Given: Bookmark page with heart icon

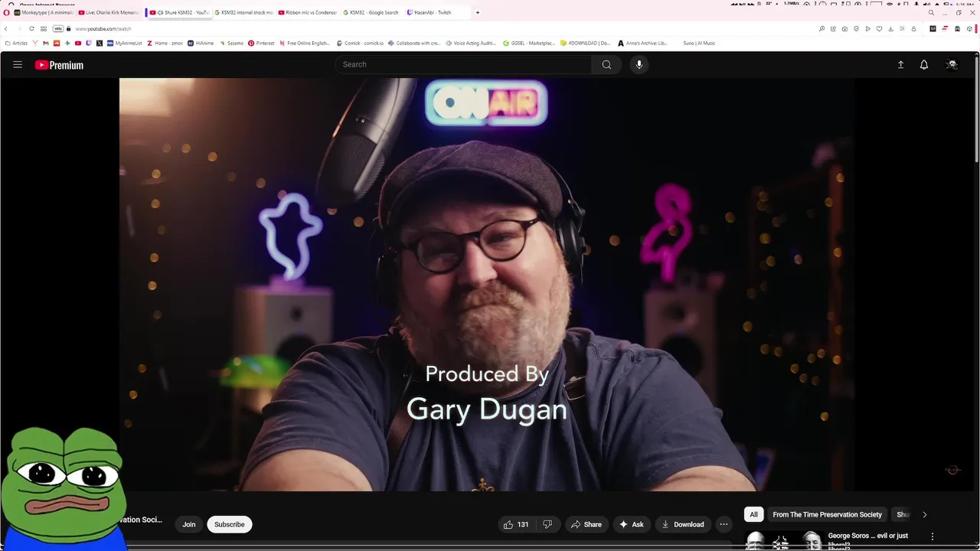Looking at the screenshot, I should click(879, 29).
